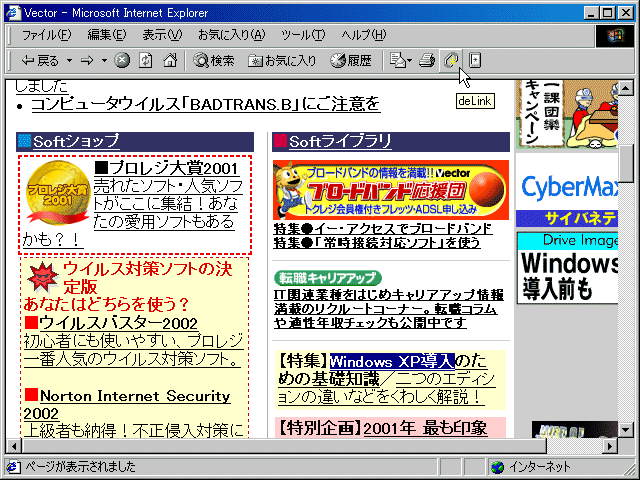
Task: Open the Softライブラリ heading link
Action: [340, 142]
